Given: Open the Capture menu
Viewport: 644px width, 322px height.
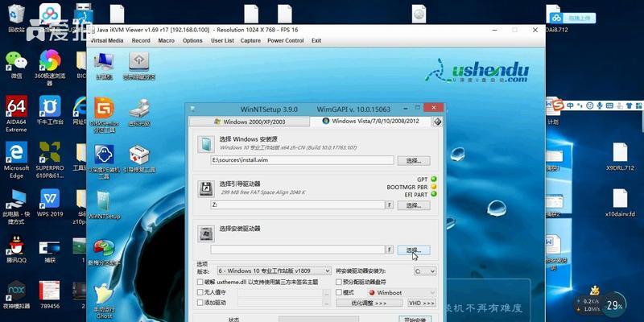Looking at the screenshot, I should (250, 41).
